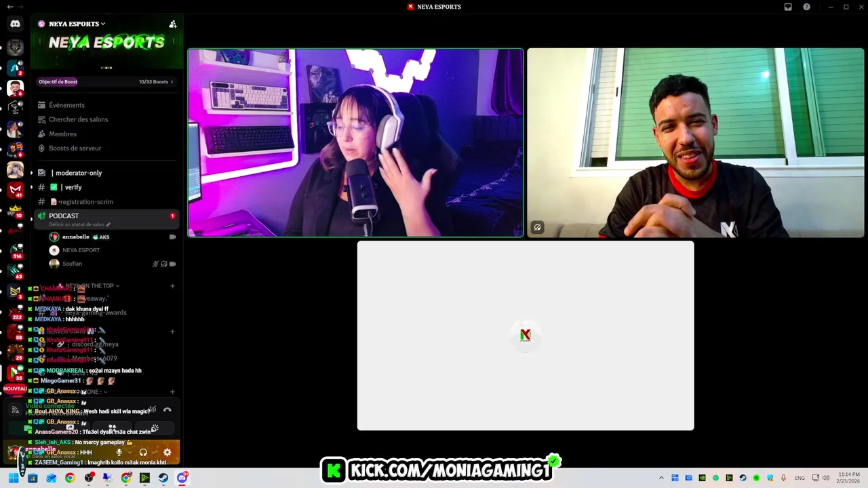Click the overlay icon on the right webcam feed

coord(537,228)
